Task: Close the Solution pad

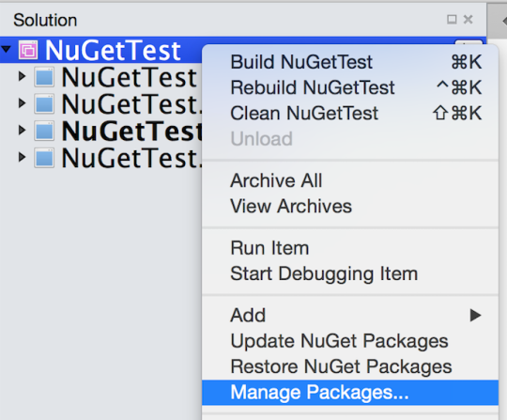Action: click(x=469, y=20)
